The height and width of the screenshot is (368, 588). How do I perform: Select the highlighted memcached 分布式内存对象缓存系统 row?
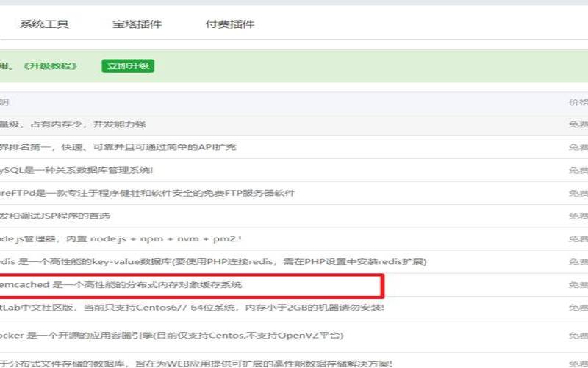coord(121,284)
